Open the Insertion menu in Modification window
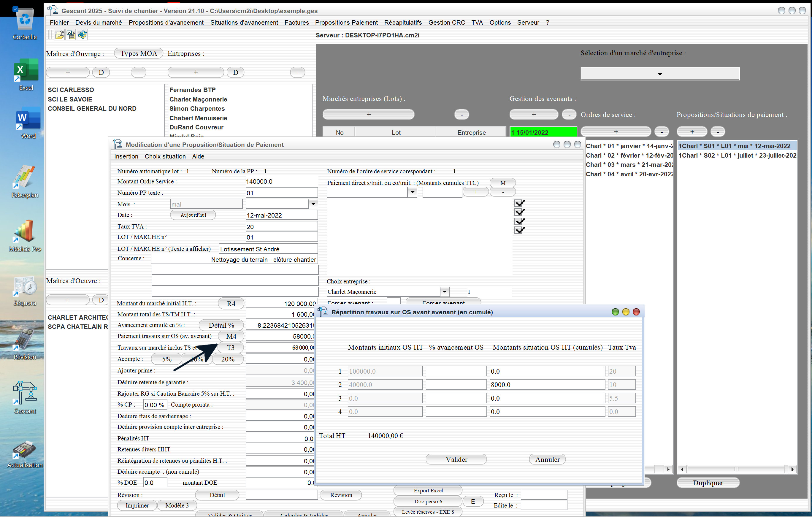812x517 pixels. (126, 156)
